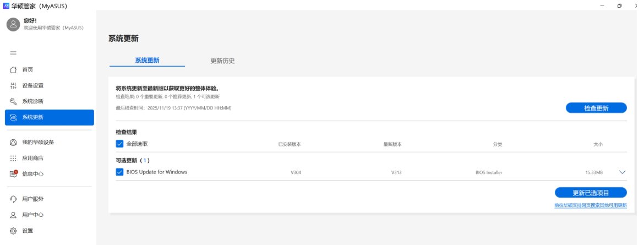The image size is (644, 245).
Task: Click the 系统诊断 wrench icon
Action: click(x=13, y=101)
